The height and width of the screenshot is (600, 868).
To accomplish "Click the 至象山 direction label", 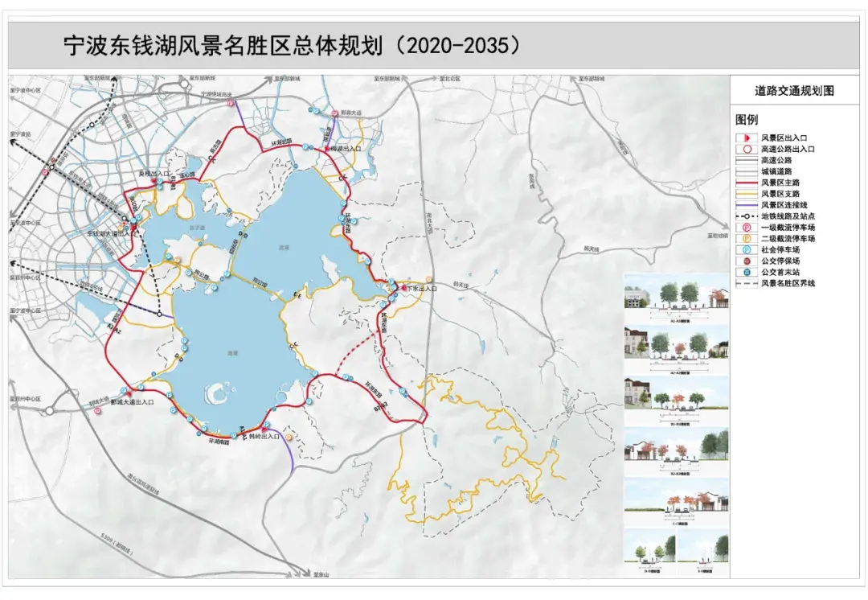I will click(x=321, y=576).
